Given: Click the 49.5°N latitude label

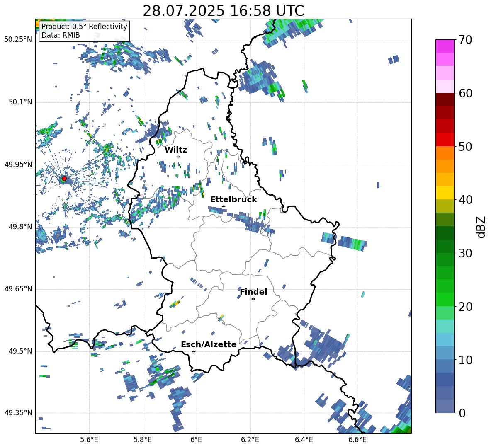Looking at the screenshot, I should pos(20,351).
